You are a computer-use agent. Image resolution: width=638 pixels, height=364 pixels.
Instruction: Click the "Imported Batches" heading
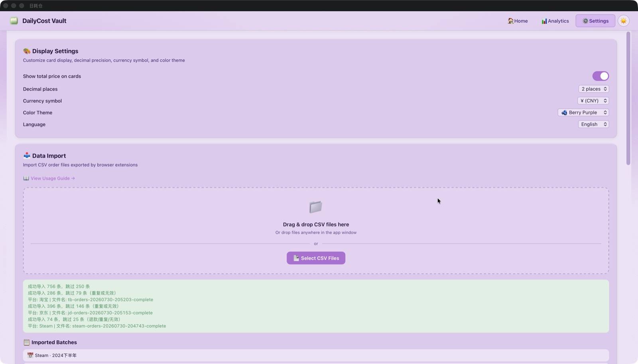(54, 342)
